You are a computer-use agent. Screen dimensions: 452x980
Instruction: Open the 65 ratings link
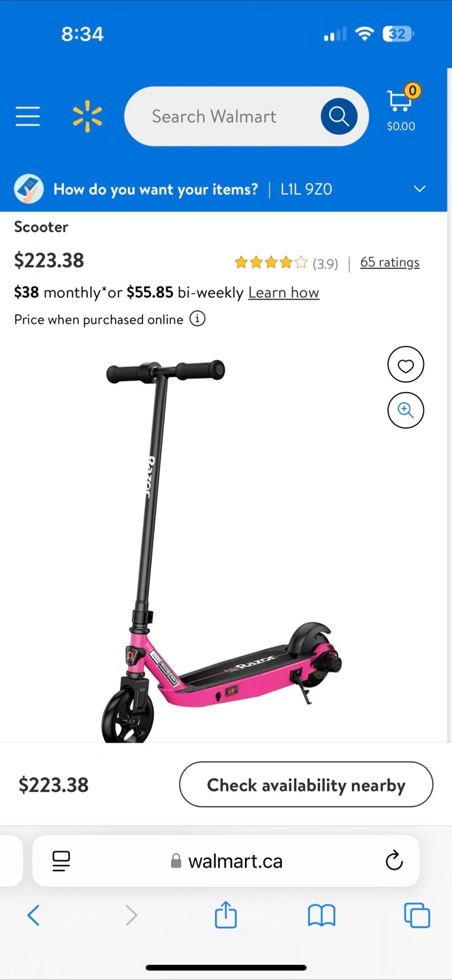pos(390,262)
